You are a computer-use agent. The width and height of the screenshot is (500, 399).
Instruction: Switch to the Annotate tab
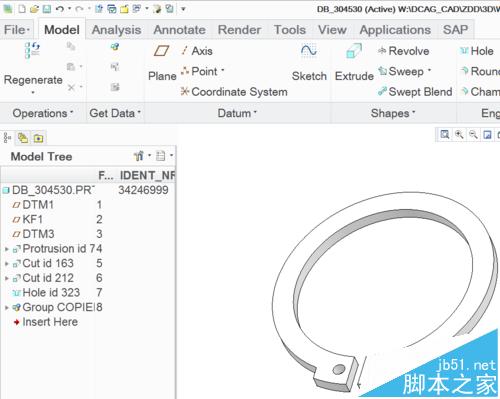tap(179, 30)
